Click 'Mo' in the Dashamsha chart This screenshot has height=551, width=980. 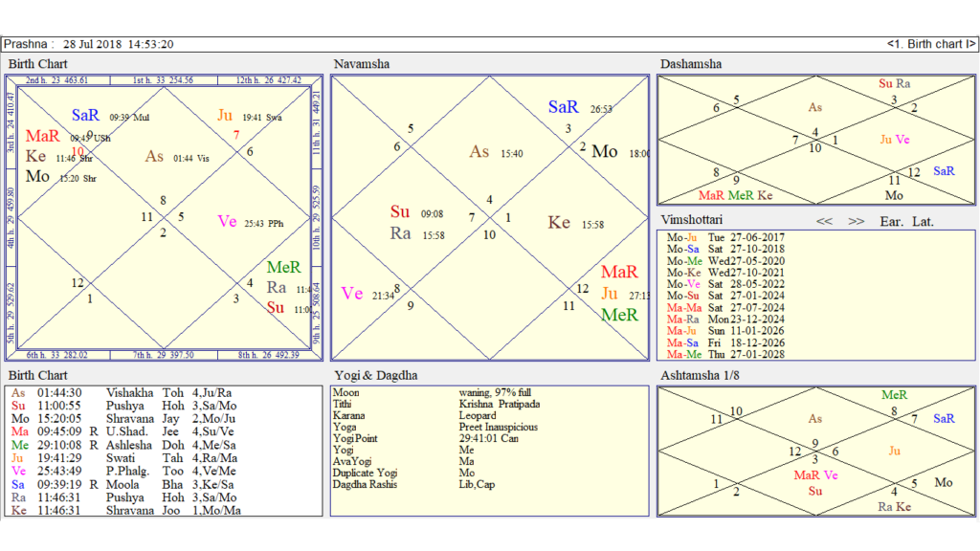pos(895,195)
